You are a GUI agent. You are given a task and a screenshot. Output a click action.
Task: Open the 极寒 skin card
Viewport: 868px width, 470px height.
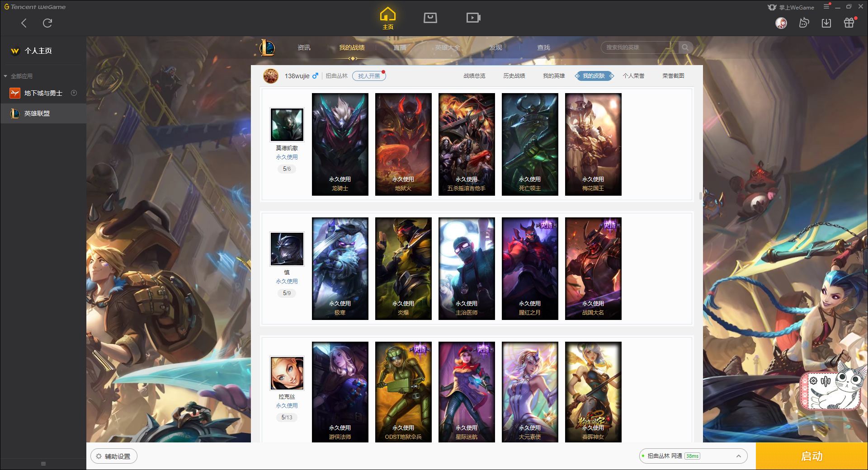[x=340, y=268]
